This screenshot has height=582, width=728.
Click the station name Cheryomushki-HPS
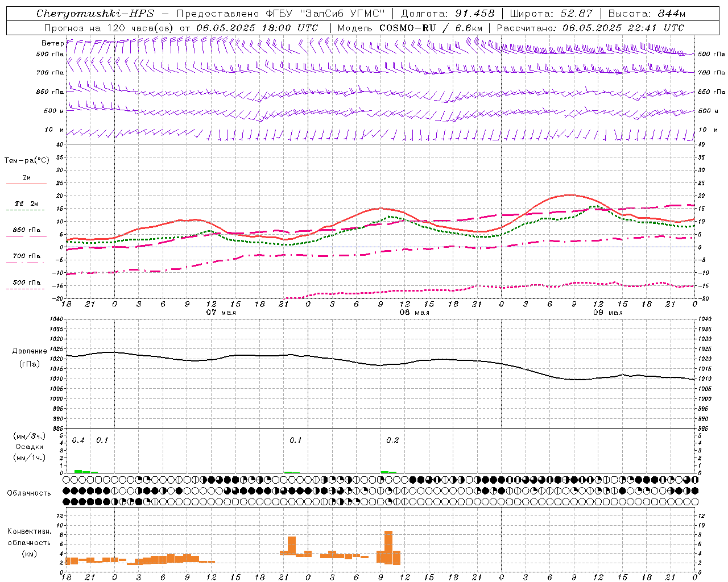[x=96, y=14]
